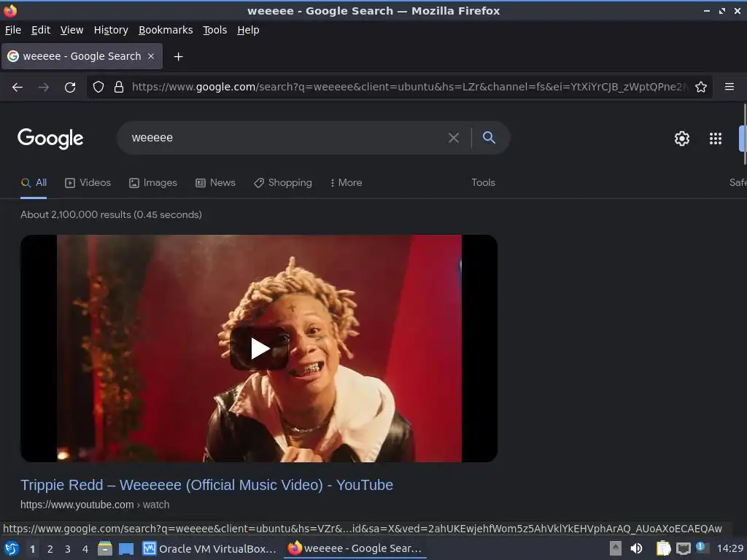The image size is (747, 560).
Task: Click the video thumbnail image
Action: [259, 349]
